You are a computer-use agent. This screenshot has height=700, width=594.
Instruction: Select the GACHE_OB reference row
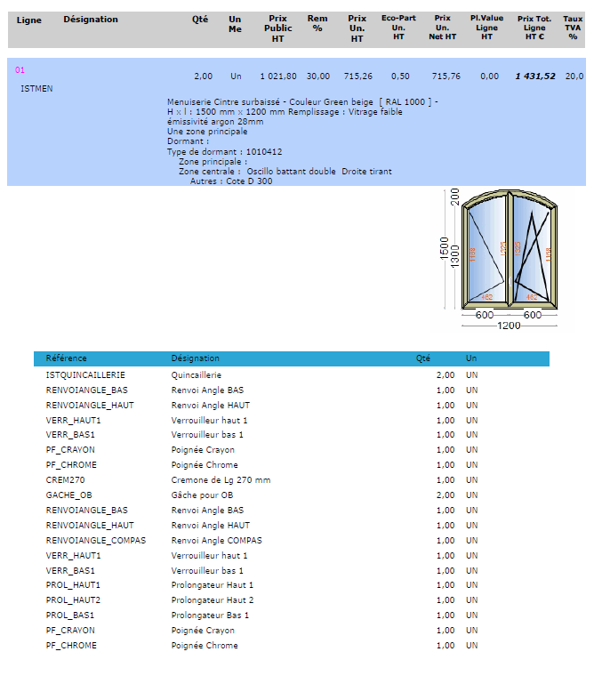coord(68,495)
